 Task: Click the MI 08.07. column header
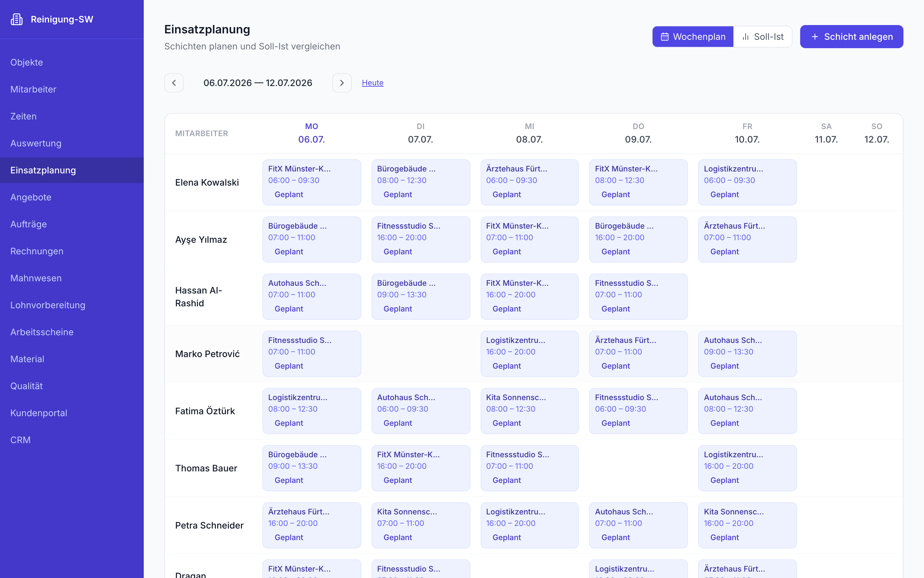click(x=529, y=133)
